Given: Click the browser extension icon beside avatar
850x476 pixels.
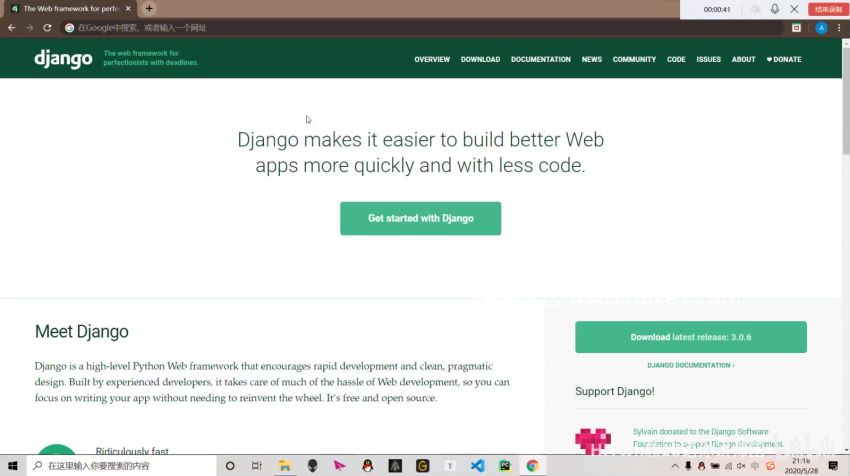Looking at the screenshot, I should 796,28.
